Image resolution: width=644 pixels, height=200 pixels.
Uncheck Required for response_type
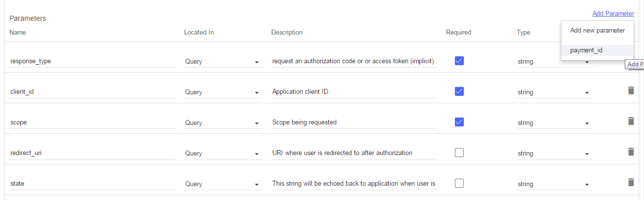459,61
